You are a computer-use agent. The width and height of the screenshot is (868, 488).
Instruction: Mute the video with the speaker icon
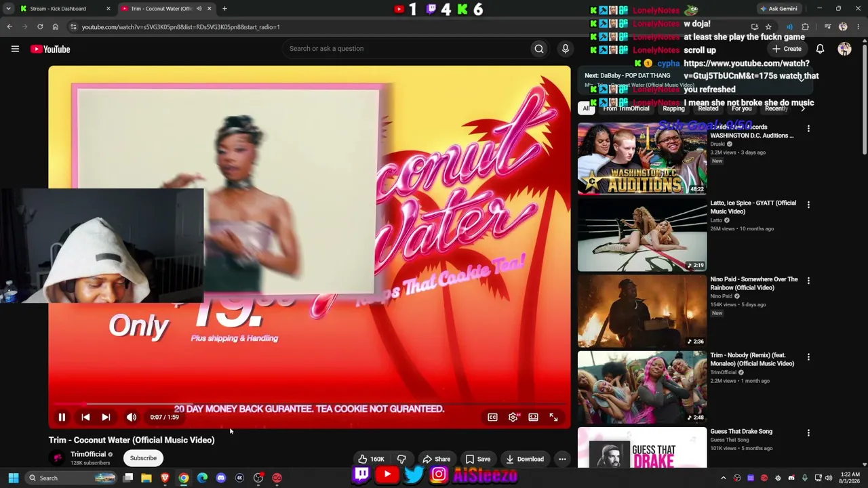132,418
